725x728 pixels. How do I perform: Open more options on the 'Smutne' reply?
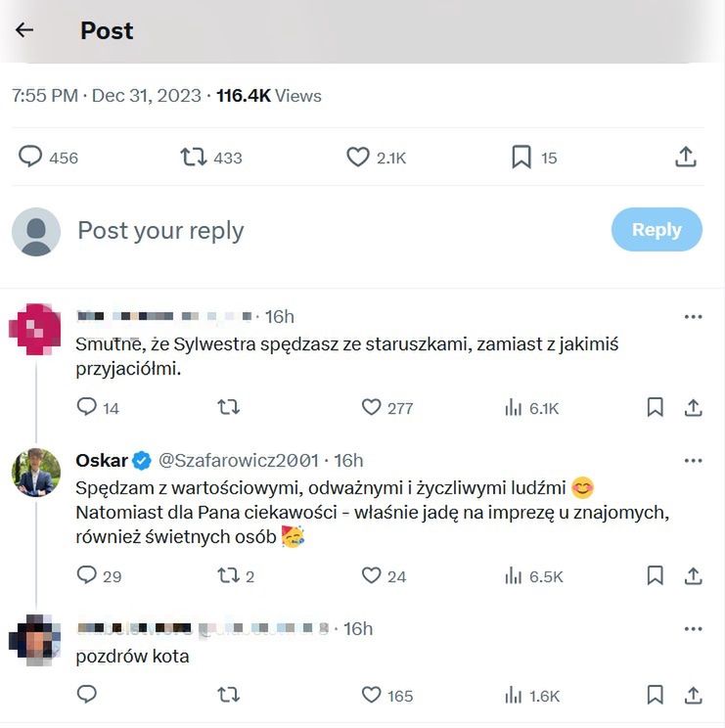pos(693,317)
